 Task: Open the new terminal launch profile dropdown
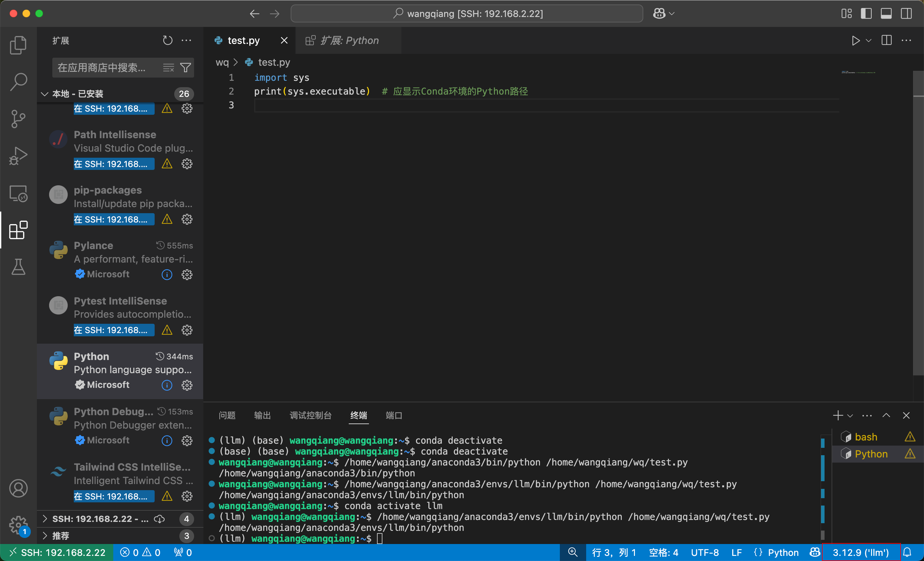[850, 415]
